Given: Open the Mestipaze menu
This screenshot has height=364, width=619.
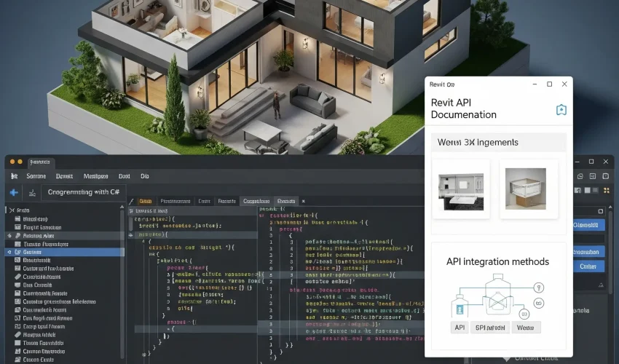Looking at the screenshot, I should 95,176.
